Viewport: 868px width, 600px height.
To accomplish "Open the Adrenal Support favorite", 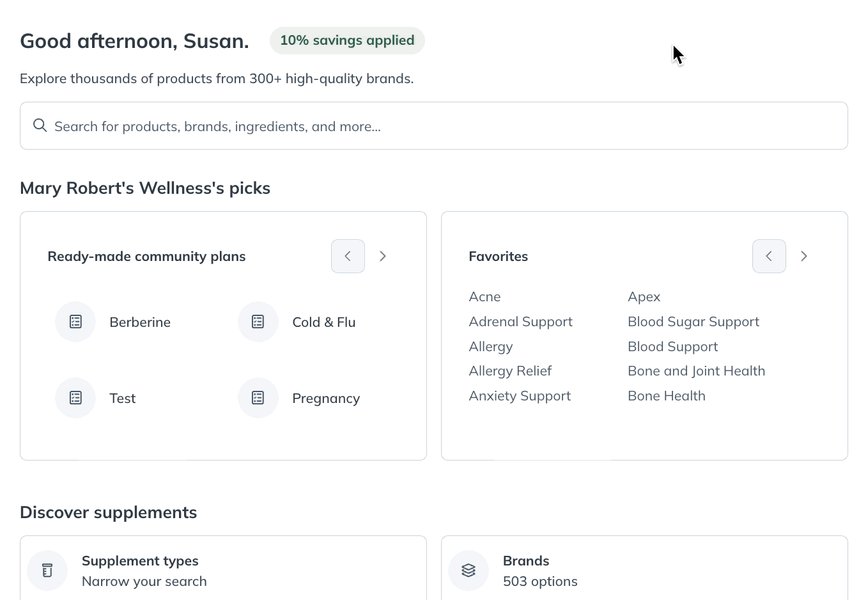I will 520,322.
